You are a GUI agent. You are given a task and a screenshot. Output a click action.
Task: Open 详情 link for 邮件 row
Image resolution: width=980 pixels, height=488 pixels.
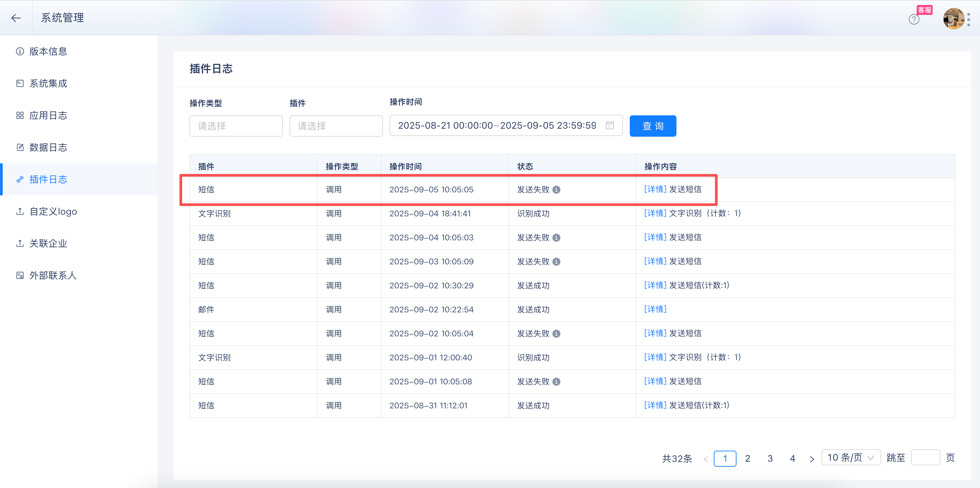tap(655, 309)
